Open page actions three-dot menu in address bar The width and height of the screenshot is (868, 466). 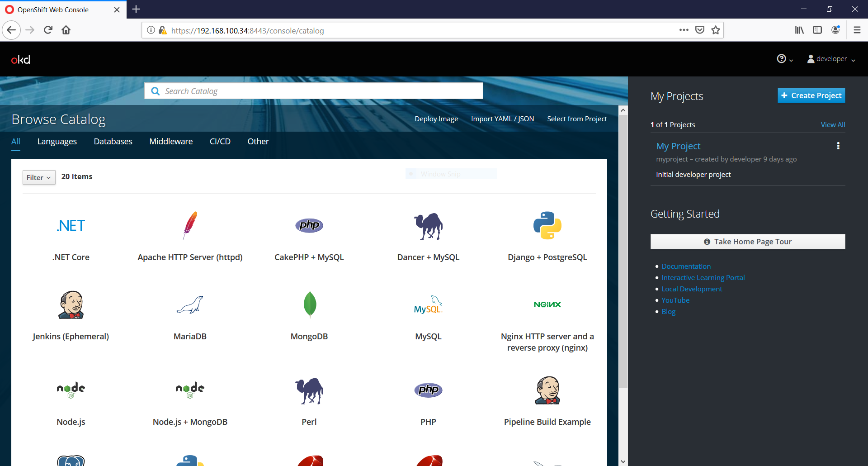coord(684,30)
